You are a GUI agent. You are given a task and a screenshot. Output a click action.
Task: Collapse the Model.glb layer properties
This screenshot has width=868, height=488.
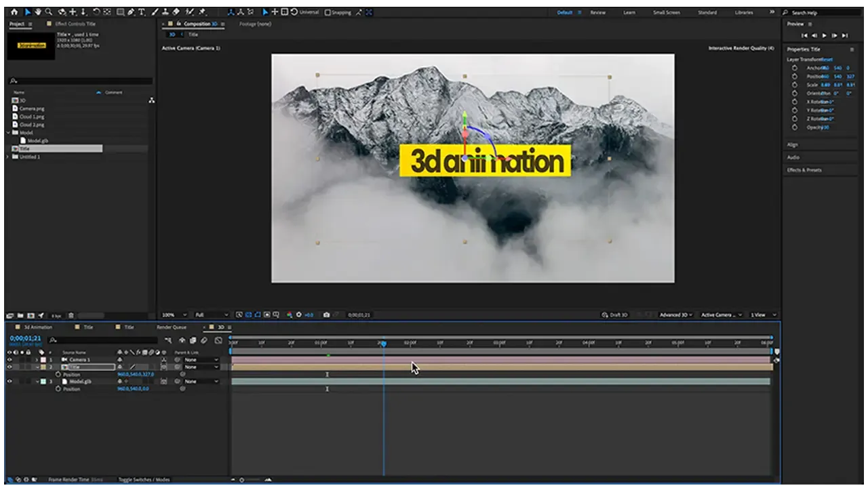(37, 382)
